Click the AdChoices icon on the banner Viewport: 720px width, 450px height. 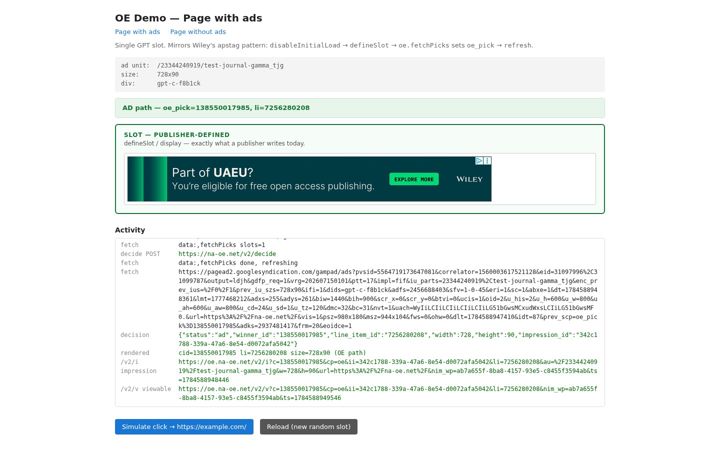point(479,160)
